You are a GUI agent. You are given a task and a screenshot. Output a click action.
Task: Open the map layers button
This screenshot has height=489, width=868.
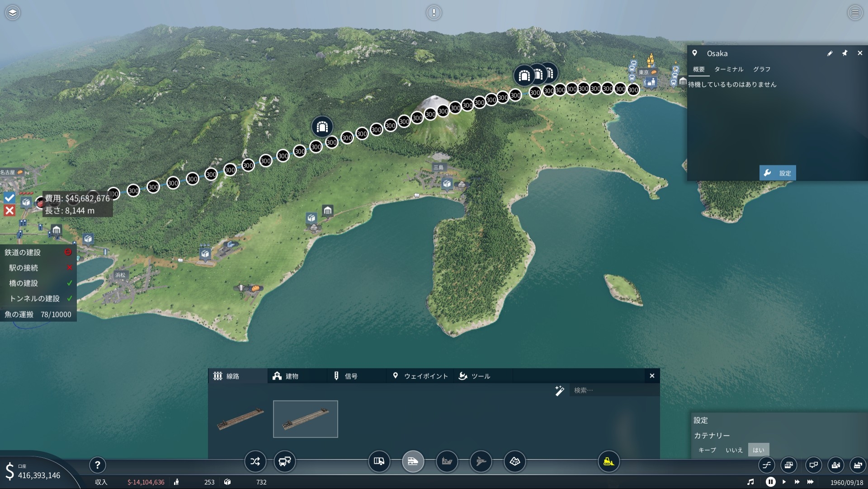point(13,13)
